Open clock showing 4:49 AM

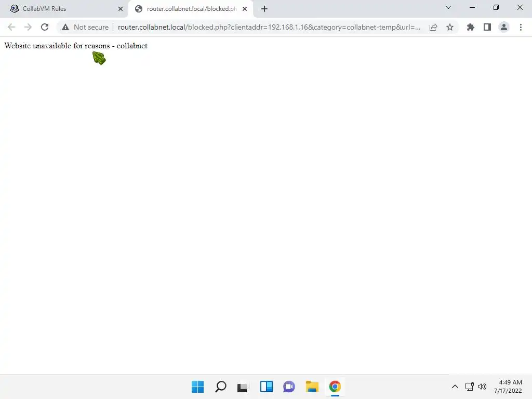click(508, 387)
